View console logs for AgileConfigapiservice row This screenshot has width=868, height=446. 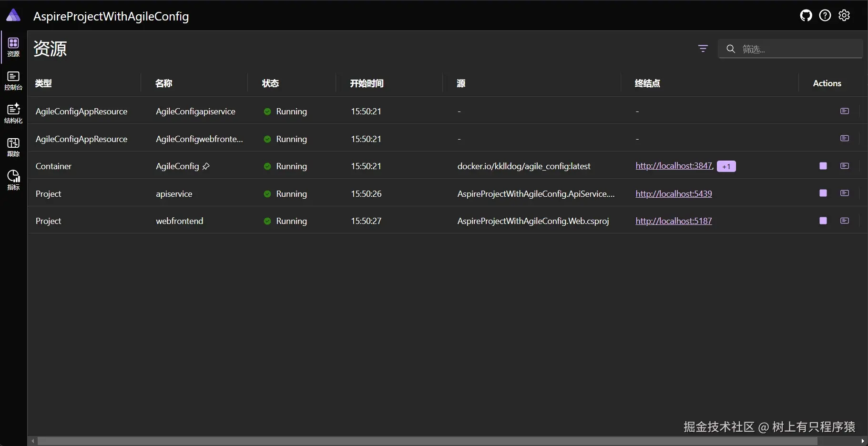[x=845, y=111]
